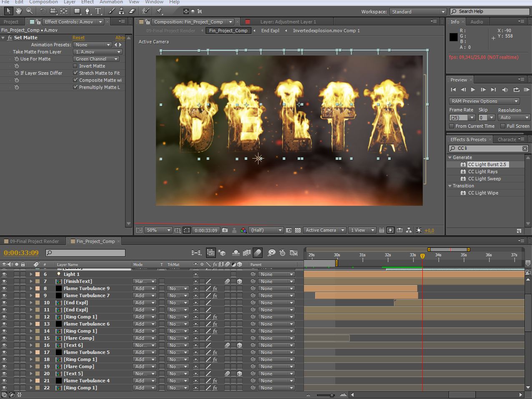Select the Clone Stamp tool
532x399 pixels.
pos(121,11)
